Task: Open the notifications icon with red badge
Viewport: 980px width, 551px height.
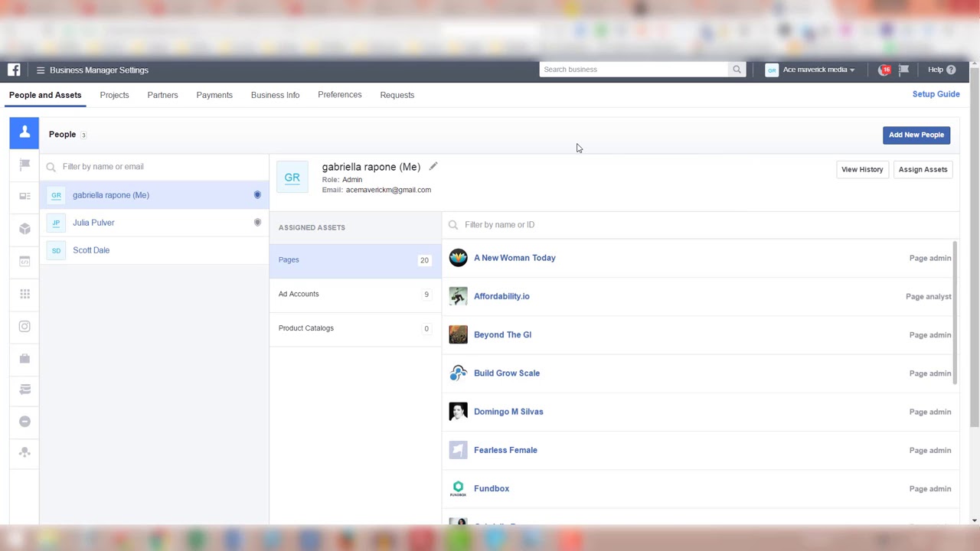Action: pyautogui.click(x=884, y=70)
